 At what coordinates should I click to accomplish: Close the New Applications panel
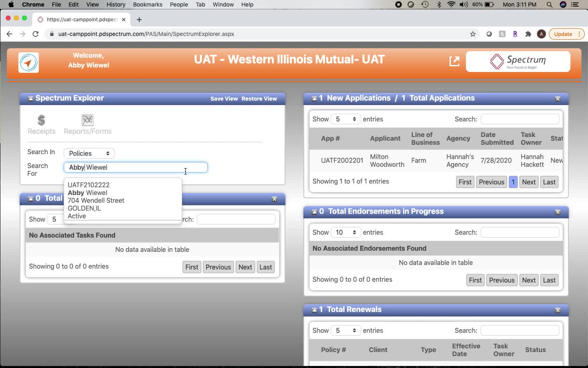[558, 99]
